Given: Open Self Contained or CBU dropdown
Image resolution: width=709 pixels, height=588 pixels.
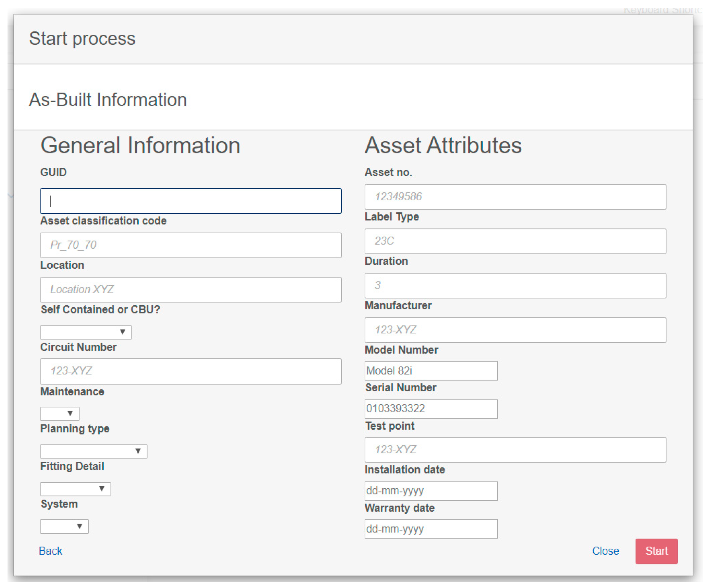Looking at the screenshot, I should pyautogui.click(x=86, y=332).
